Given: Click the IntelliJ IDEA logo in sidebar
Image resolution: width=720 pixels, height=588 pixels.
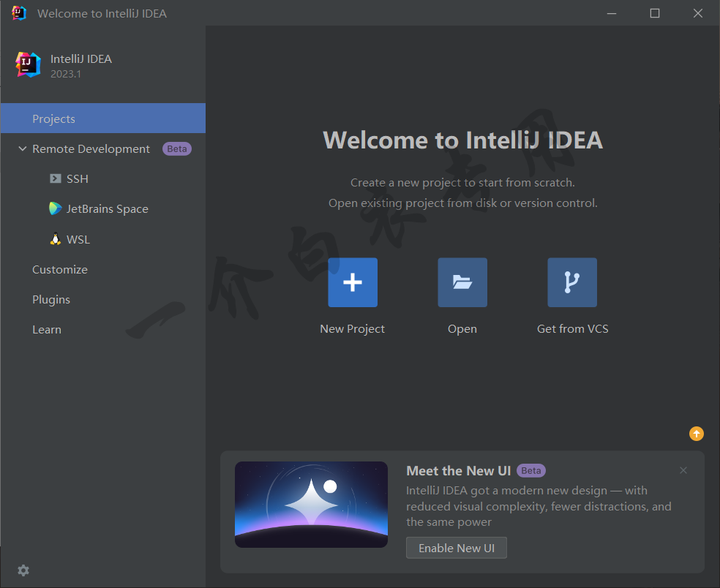Looking at the screenshot, I should (28, 64).
